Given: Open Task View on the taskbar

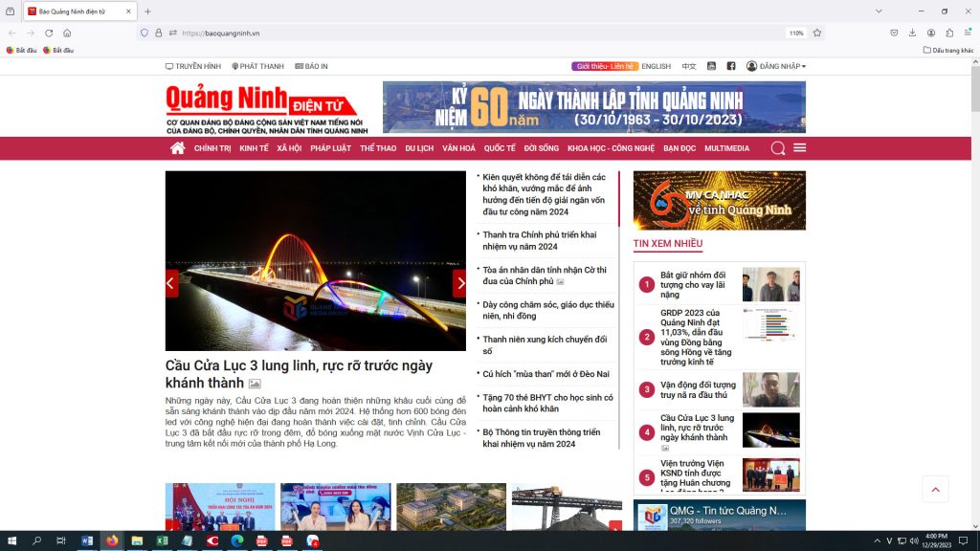Looking at the screenshot, I should coord(61,541).
